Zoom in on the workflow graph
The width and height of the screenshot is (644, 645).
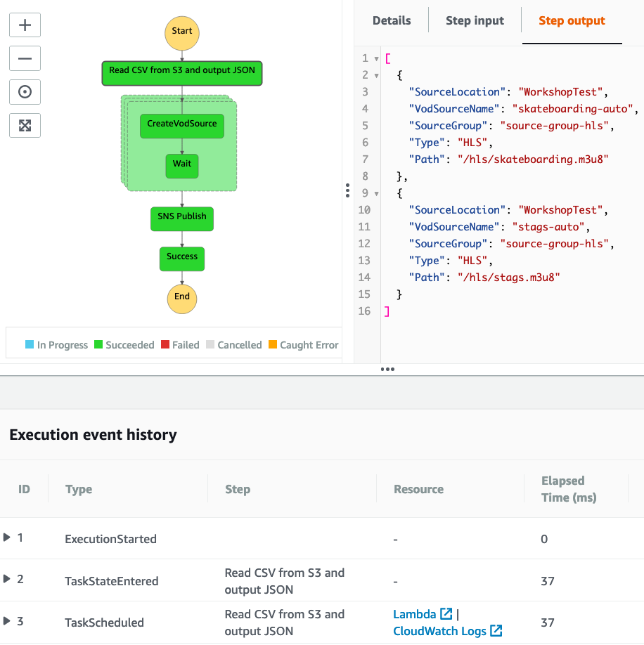pos(25,25)
